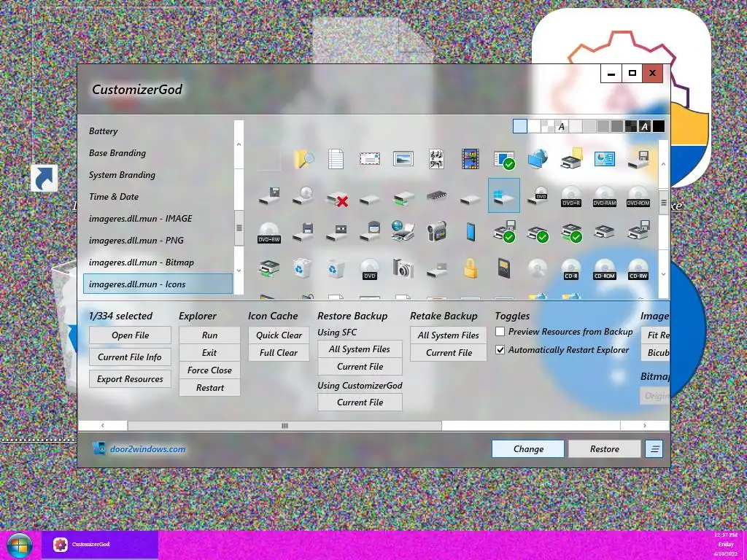Screen dimensions: 747x560
Task: Click the Open File button
Action: 130,335
